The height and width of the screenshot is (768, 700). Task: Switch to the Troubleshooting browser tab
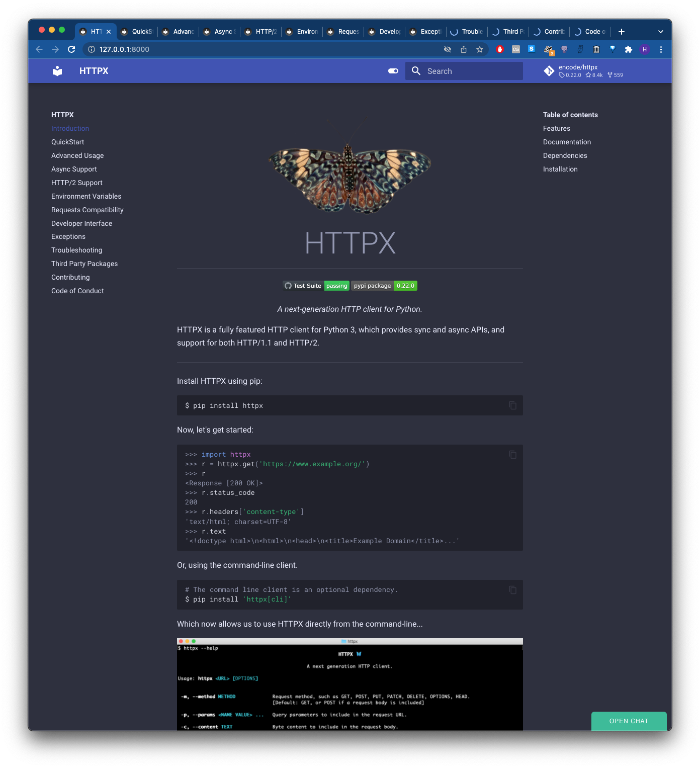pos(467,32)
